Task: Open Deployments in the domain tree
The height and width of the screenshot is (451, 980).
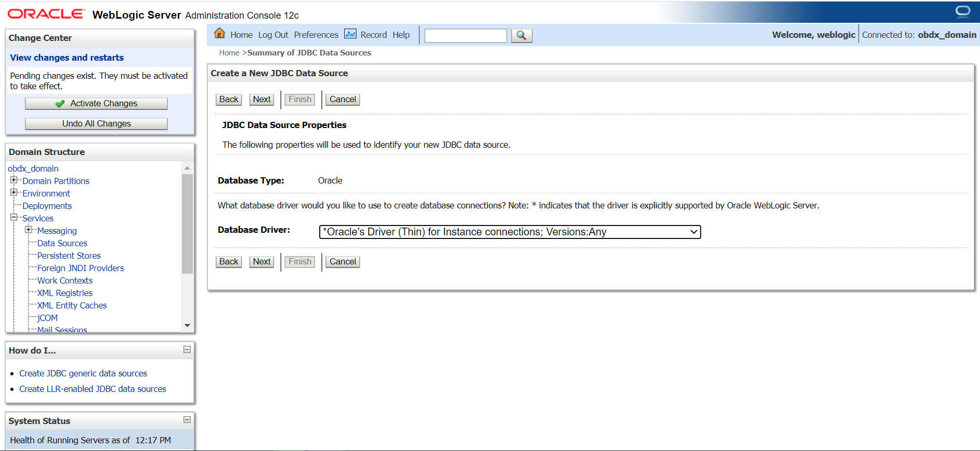Action: pos(47,206)
